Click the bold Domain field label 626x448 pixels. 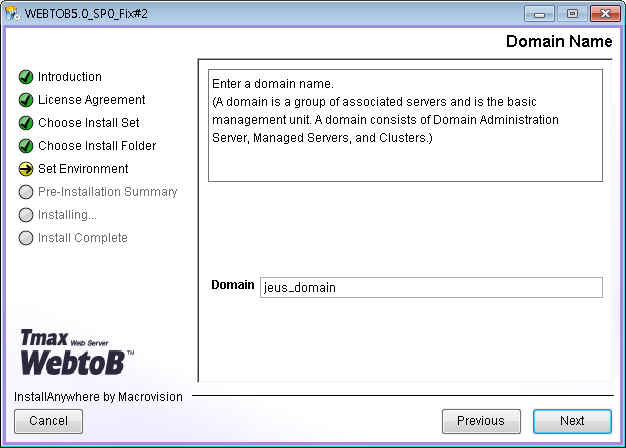coord(233,285)
